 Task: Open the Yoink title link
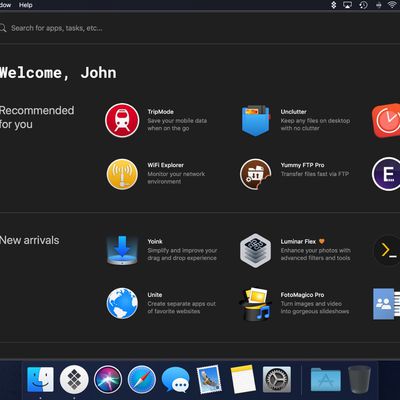(155, 241)
